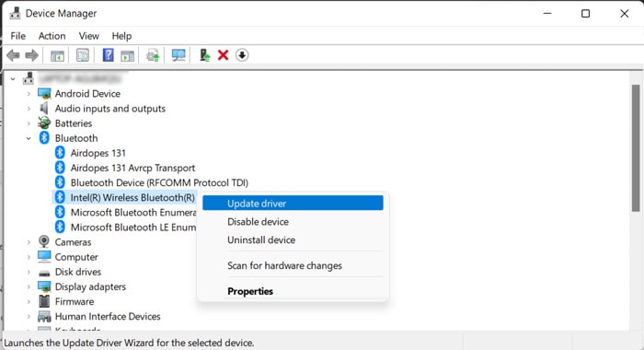
Task: Click the vertical scrollbar thumb
Action: pos(636,148)
